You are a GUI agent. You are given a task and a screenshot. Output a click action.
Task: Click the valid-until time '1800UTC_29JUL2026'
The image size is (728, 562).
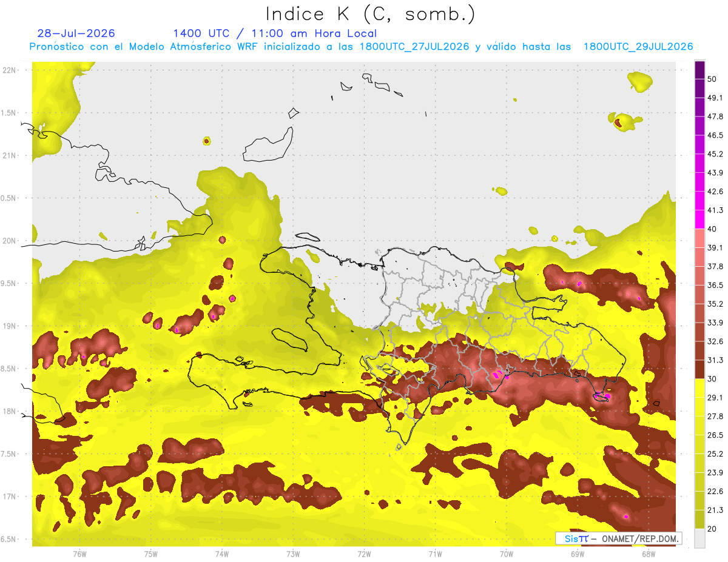tap(638, 47)
